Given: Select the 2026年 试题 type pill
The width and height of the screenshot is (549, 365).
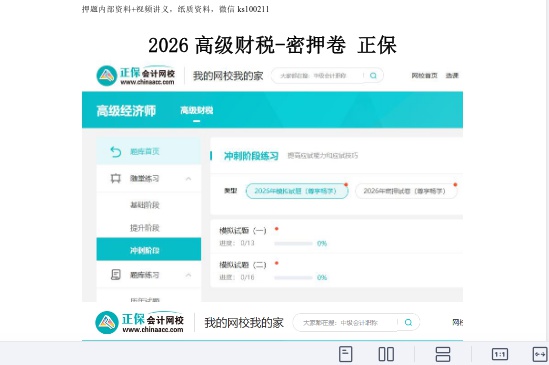Looking at the screenshot, I should point(406,191).
